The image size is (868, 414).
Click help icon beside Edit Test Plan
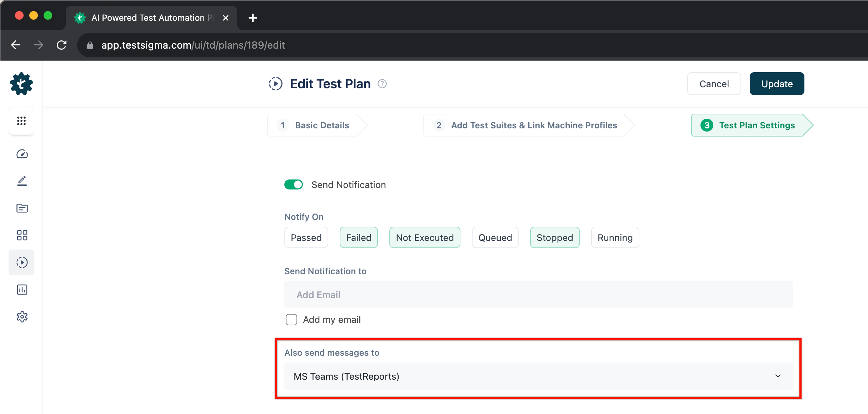click(x=382, y=84)
